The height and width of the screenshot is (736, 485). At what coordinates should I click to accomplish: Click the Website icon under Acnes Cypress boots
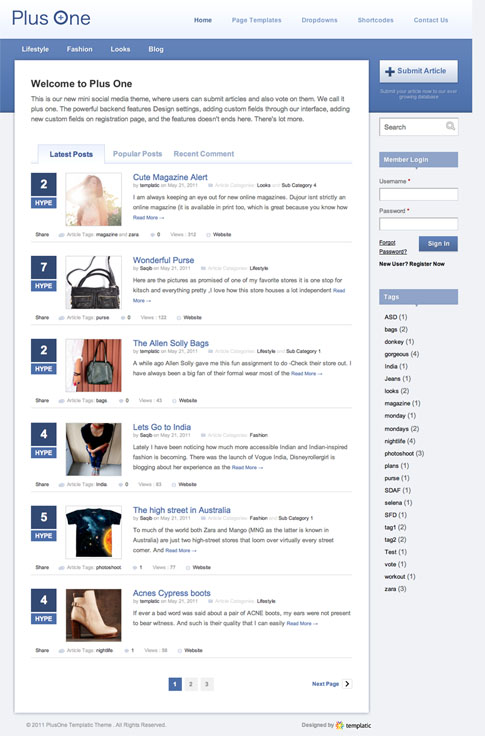(x=180, y=651)
